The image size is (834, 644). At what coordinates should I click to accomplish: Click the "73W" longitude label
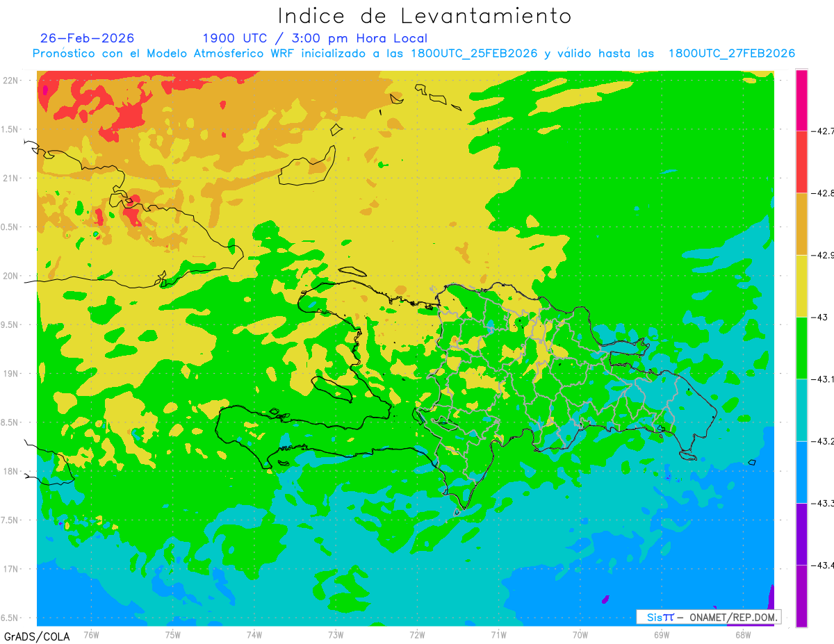(x=336, y=634)
